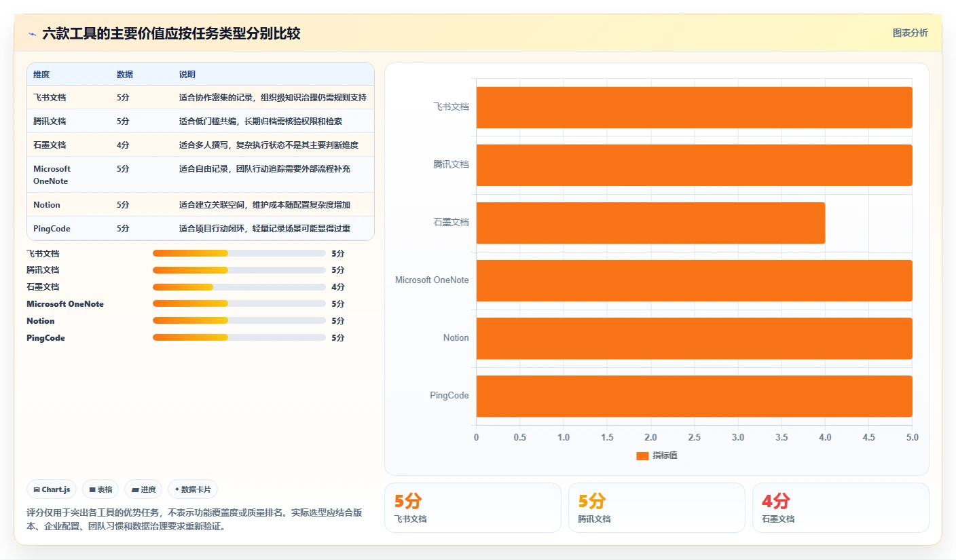Click the 飞书文档 progress bar
Viewport: 956px width, 560px height.
239,253
